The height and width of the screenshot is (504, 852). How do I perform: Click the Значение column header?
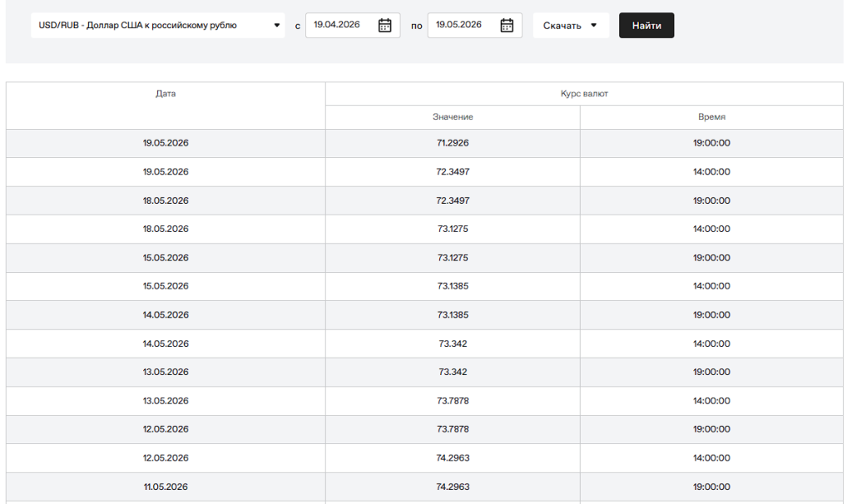(453, 116)
